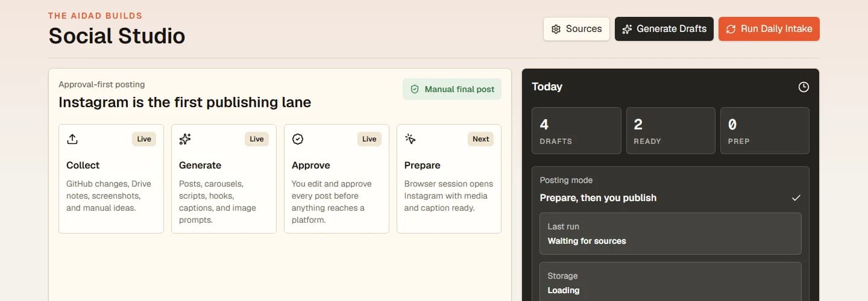Click the sparkle icon on Generate card
Viewport: 868px width, 301px height.
click(185, 139)
